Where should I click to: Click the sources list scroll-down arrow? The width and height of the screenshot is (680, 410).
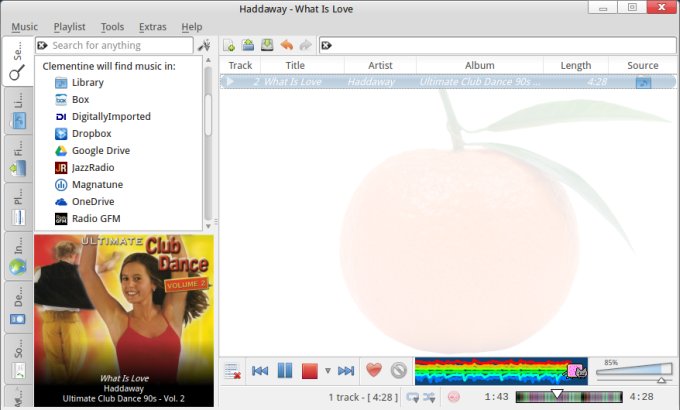(208, 226)
